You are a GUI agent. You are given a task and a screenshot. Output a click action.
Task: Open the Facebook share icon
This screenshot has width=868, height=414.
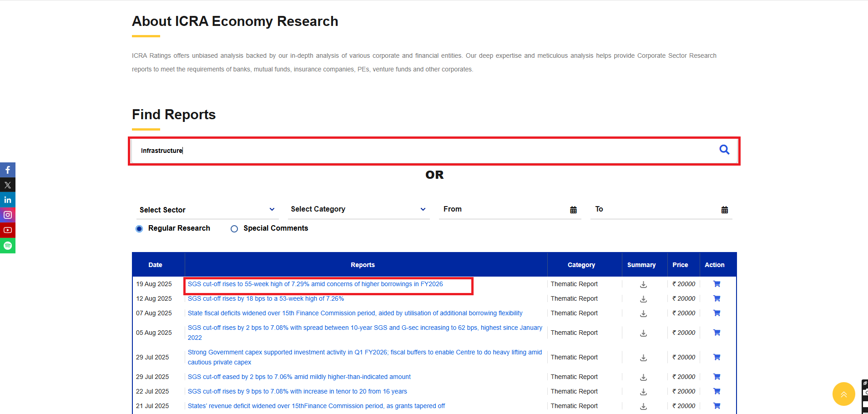pyautogui.click(x=8, y=170)
